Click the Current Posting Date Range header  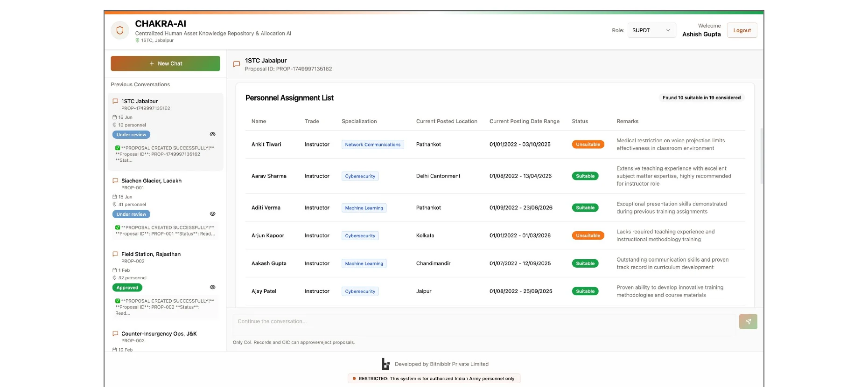pos(524,121)
